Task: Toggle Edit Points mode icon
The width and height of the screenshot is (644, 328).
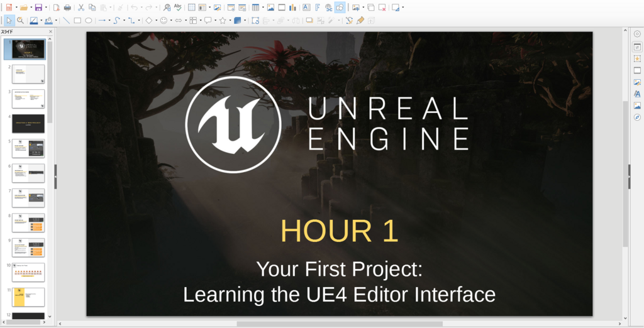Action: [x=349, y=21]
